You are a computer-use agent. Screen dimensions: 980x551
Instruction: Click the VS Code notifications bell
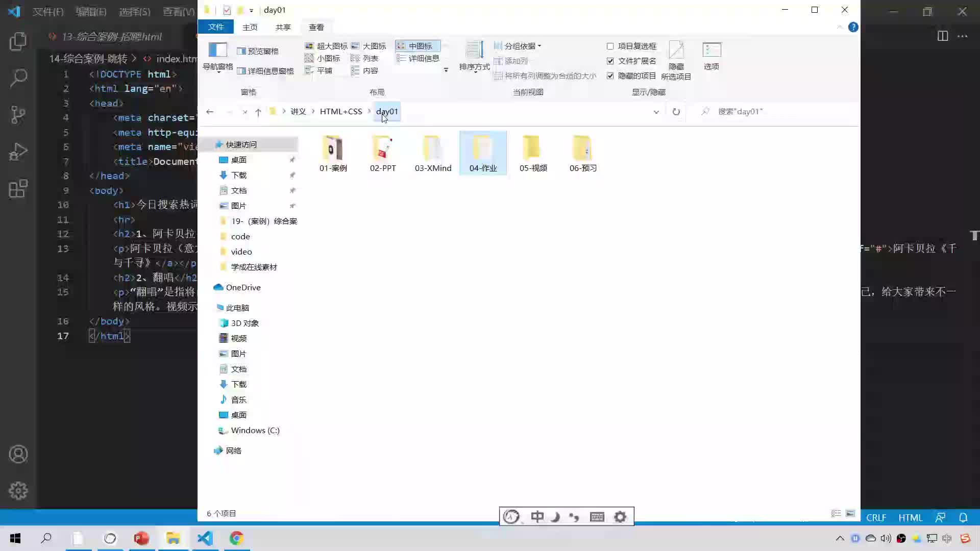coord(963,517)
